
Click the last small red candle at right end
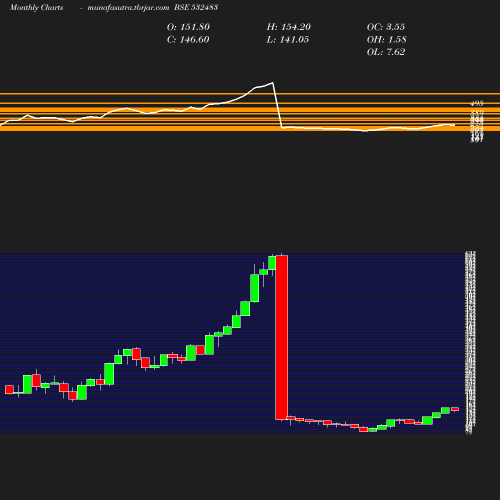455,409
